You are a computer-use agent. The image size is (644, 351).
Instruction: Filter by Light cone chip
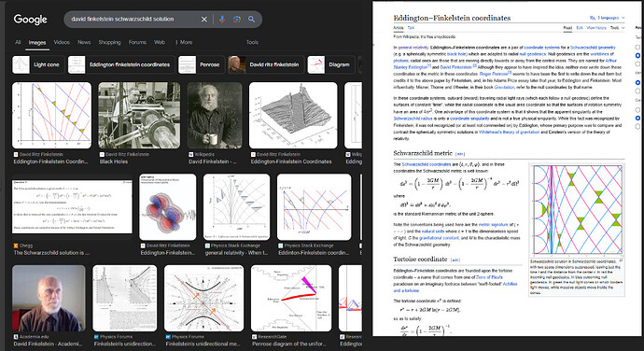[x=38, y=64]
